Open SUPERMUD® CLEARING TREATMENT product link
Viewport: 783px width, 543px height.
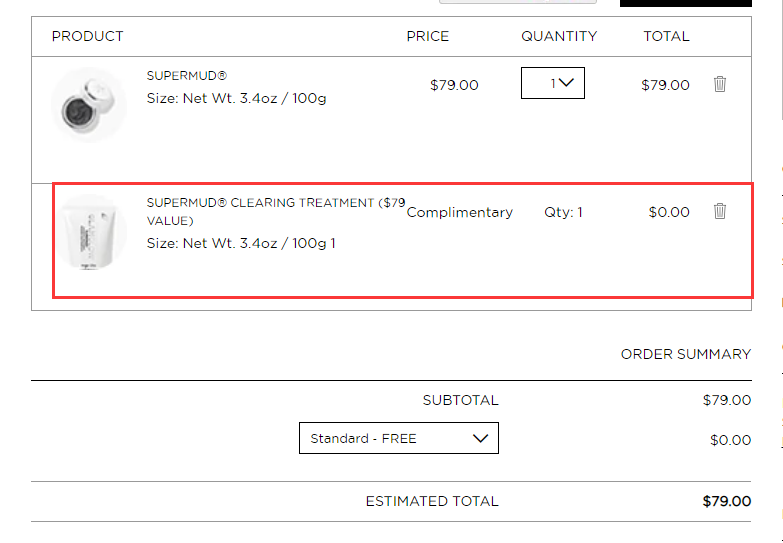[x=276, y=211]
